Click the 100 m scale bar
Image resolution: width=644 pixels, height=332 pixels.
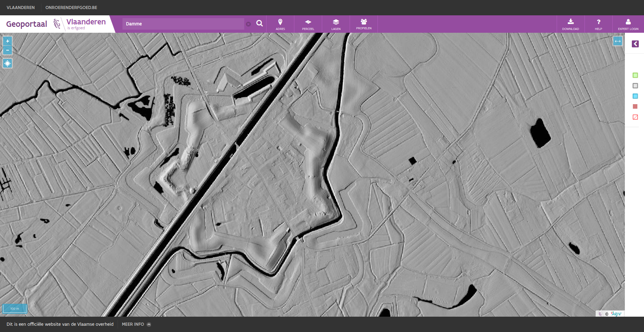(x=15, y=308)
